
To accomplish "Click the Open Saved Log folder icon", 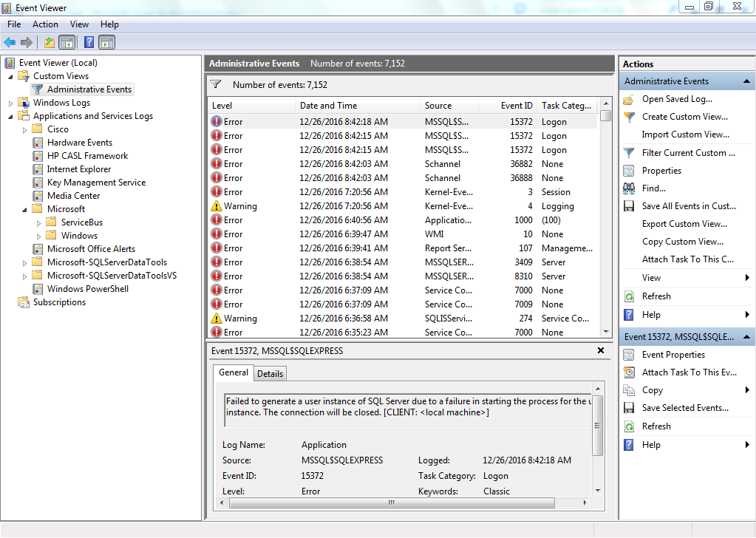I will 629,99.
